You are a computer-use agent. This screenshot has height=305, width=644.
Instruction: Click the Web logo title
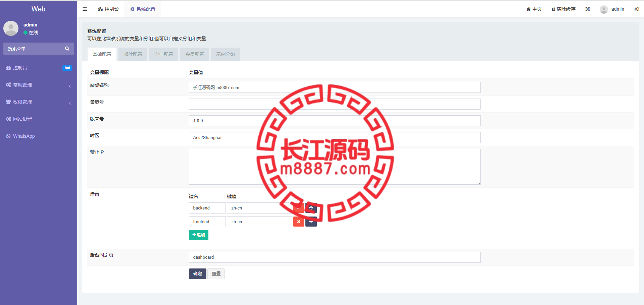click(x=38, y=9)
